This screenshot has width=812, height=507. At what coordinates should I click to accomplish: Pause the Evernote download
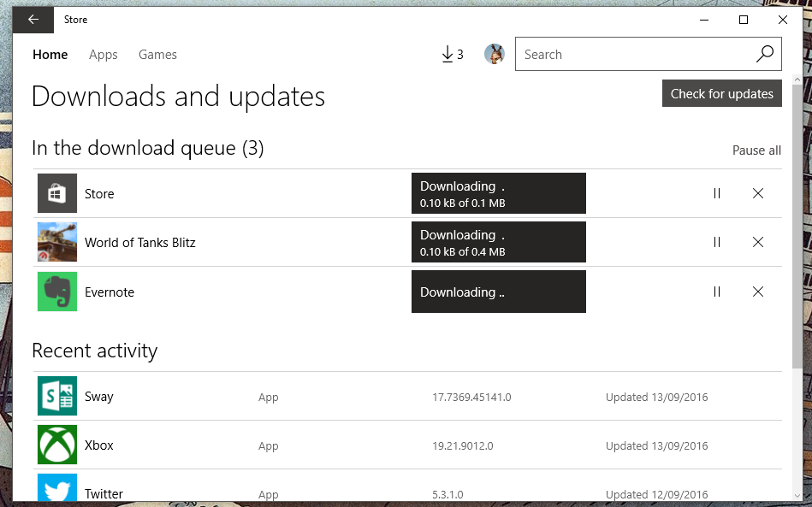[x=717, y=292]
